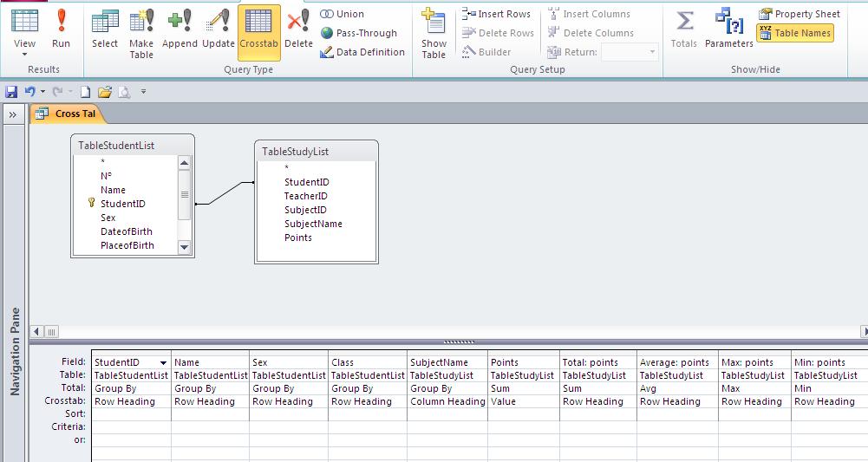Screen dimensions: 868x462
Task: Expand the Navigation Pane with chevron button
Action: [x=13, y=114]
